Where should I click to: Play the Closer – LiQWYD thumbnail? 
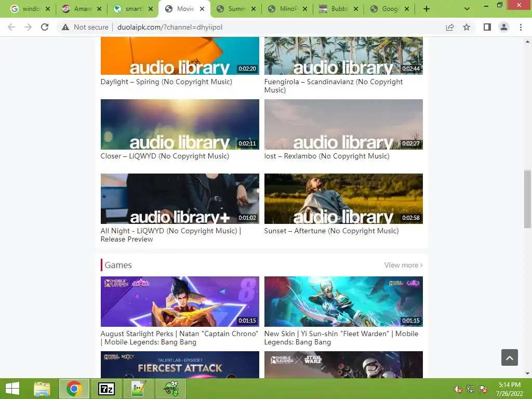click(180, 124)
